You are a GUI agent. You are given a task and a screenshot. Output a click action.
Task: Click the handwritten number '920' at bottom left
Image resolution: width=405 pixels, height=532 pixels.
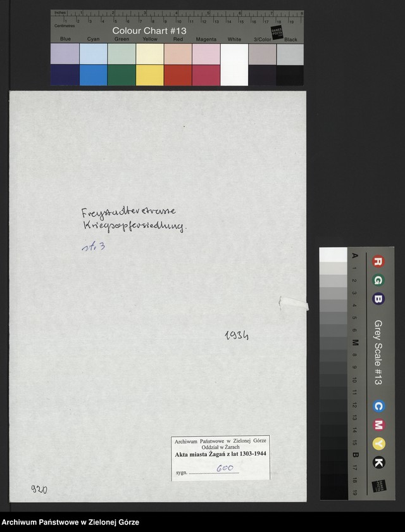click(x=39, y=489)
